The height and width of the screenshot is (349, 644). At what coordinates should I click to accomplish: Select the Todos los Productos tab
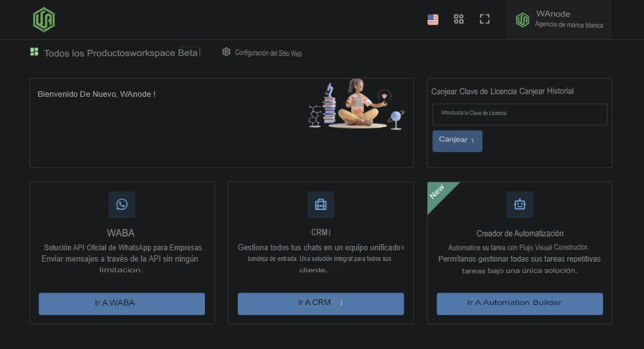[x=114, y=53]
